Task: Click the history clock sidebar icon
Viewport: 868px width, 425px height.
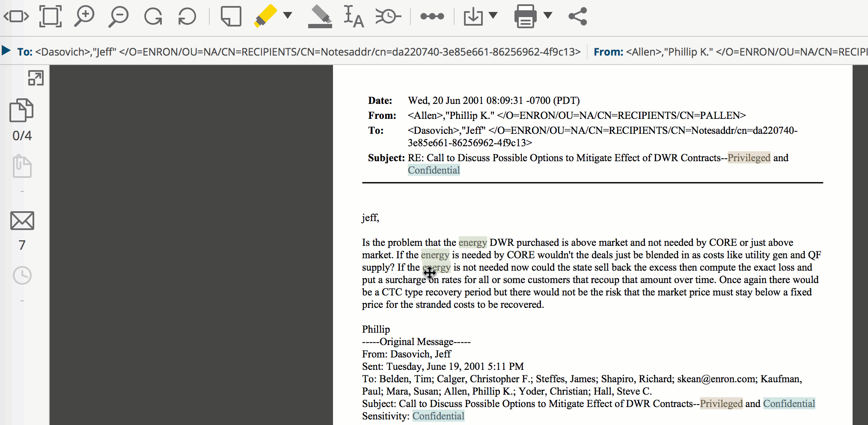Action: tap(22, 275)
